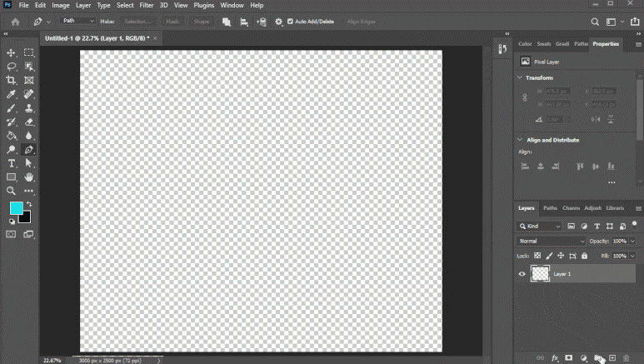Toggle Auto Add/Delete checkbox
Viewport: 644px width, 364px height.
pos(291,22)
